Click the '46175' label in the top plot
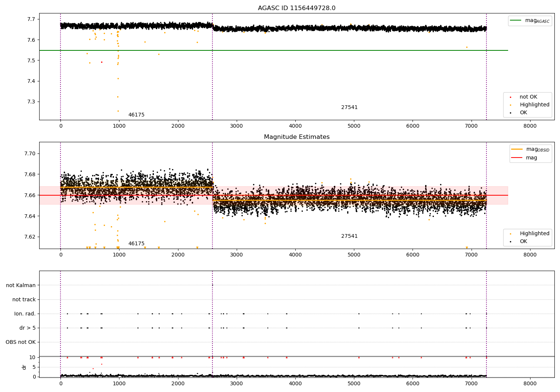The height and width of the screenshot is (392, 560). coord(136,115)
